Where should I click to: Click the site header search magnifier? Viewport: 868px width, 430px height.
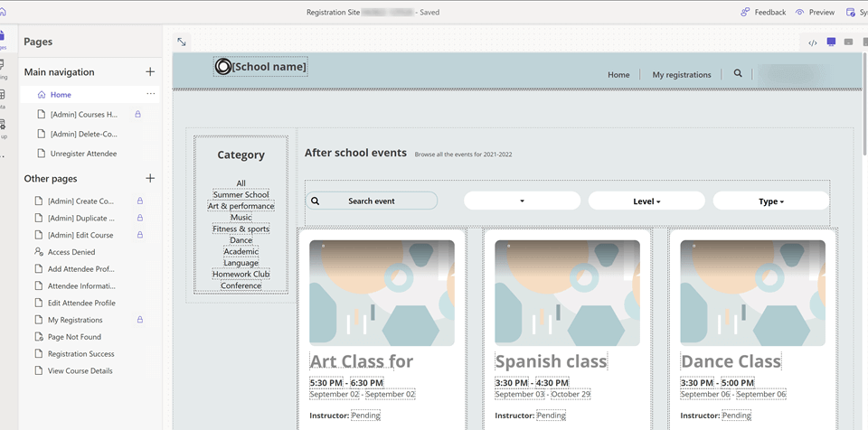coord(738,74)
